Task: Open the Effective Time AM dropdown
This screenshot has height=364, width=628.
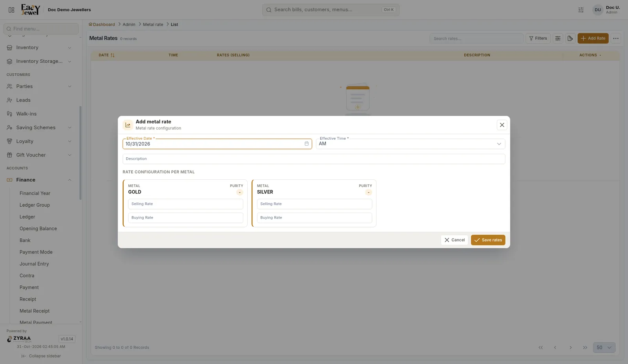Action: click(x=410, y=144)
